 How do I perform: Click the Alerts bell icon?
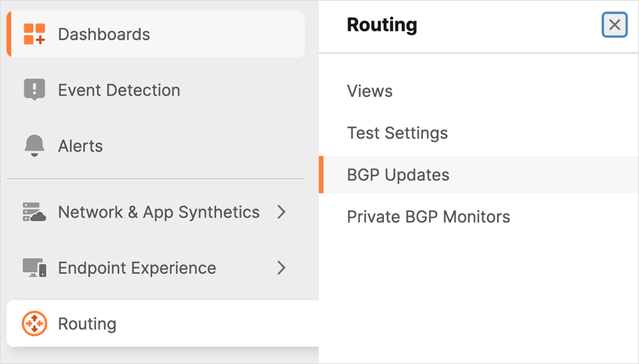click(35, 146)
